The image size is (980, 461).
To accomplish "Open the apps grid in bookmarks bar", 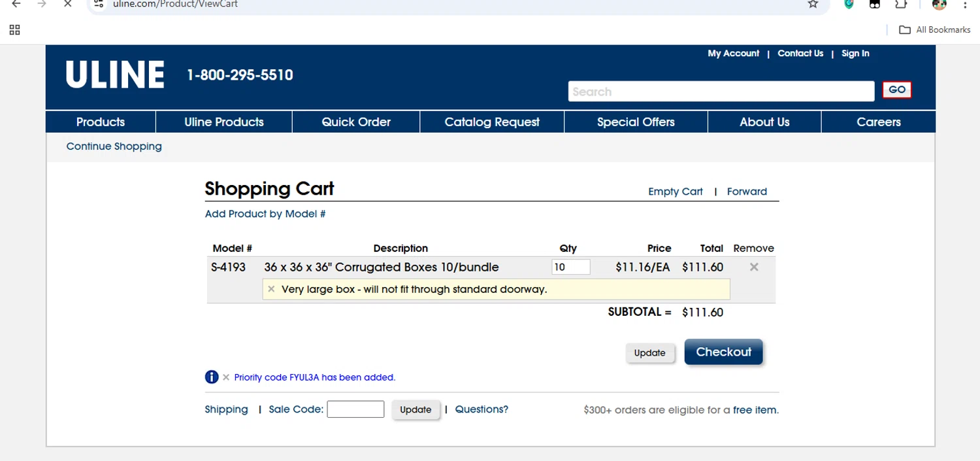I will click(14, 30).
